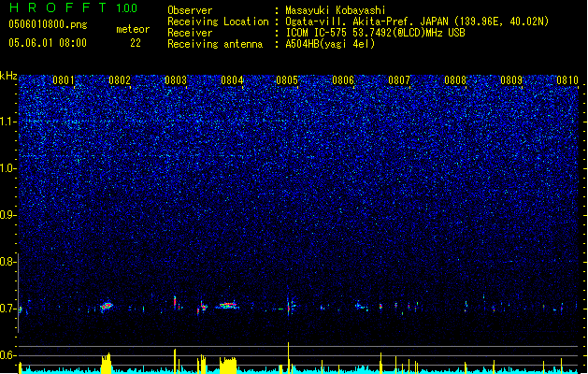Click the meteor count value 22
This screenshot has width=588, height=374.
coord(136,43)
